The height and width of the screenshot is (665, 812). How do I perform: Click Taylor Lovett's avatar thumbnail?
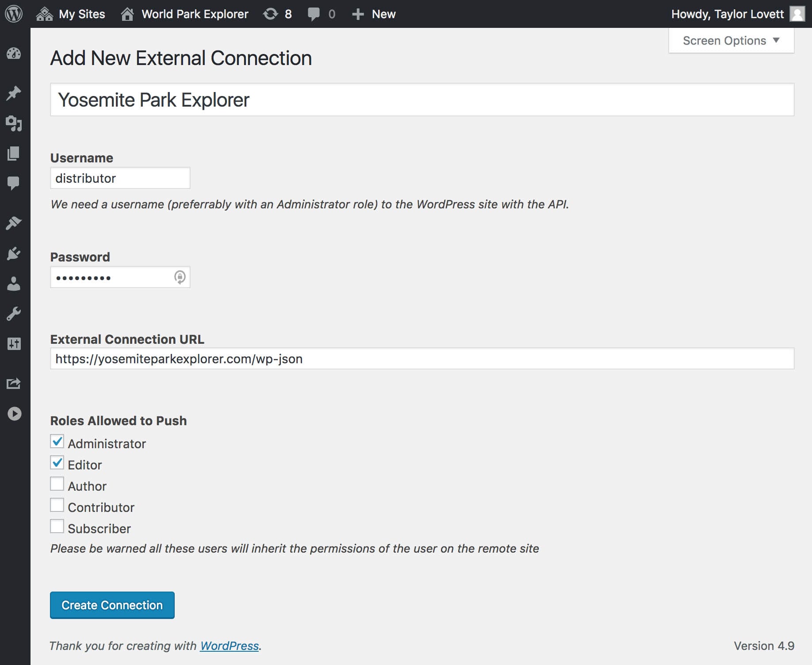click(x=797, y=14)
